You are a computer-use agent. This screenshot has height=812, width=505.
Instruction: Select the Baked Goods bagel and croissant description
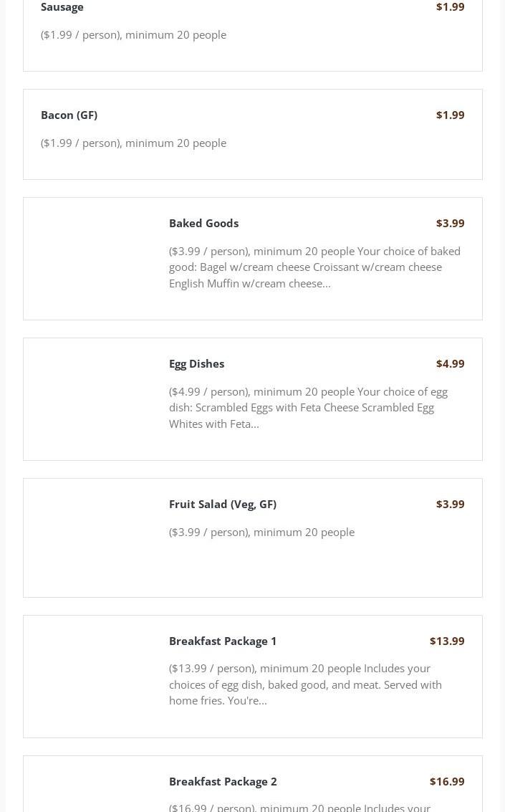tap(314, 267)
